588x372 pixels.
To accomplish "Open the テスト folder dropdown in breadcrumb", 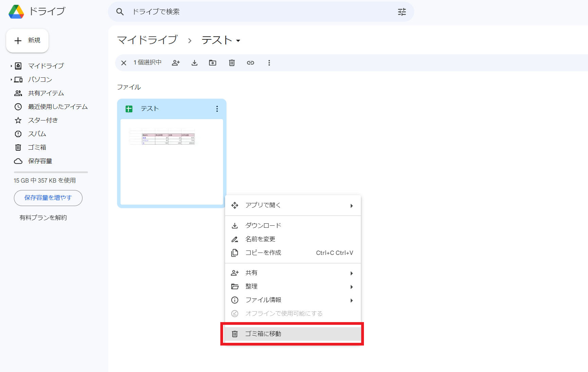I will 238,41.
